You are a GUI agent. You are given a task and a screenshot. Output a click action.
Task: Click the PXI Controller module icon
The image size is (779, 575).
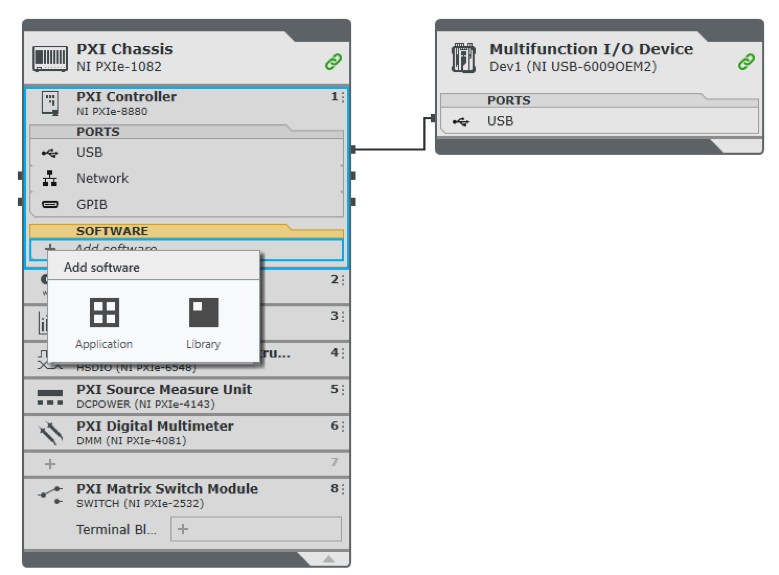(x=51, y=103)
